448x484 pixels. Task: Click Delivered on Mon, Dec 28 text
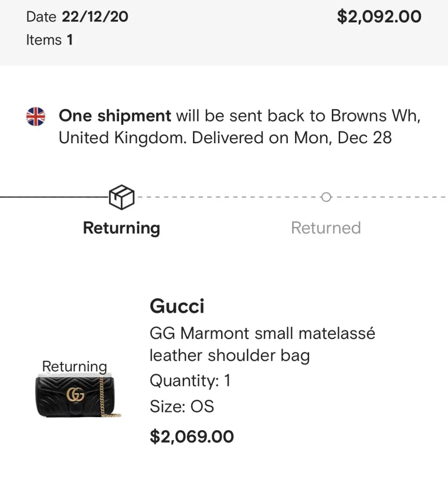tap(292, 138)
